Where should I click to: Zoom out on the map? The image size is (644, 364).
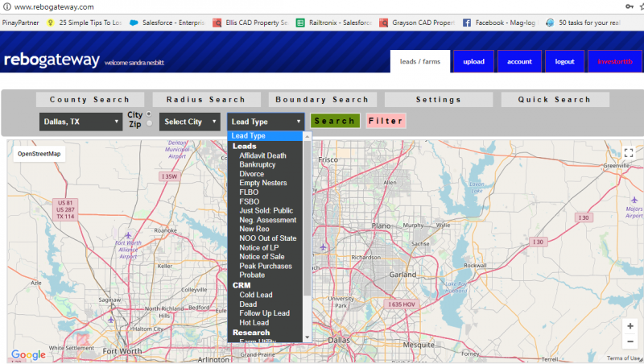pyautogui.click(x=630, y=341)
